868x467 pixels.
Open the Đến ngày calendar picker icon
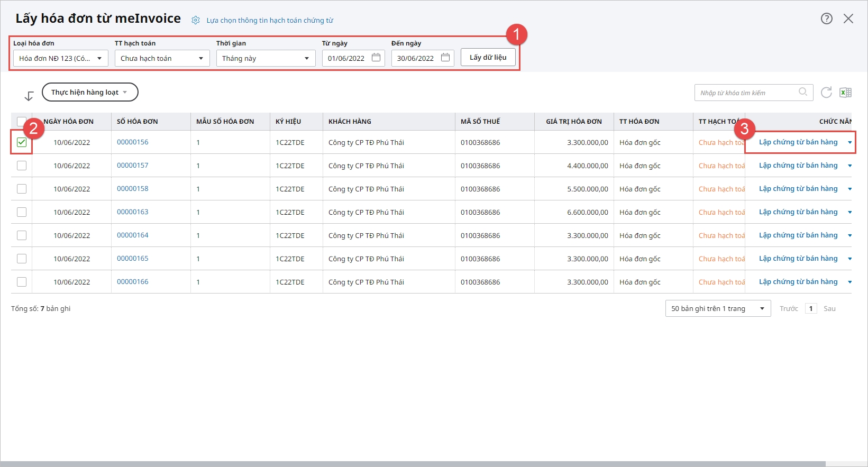[445, 58]
